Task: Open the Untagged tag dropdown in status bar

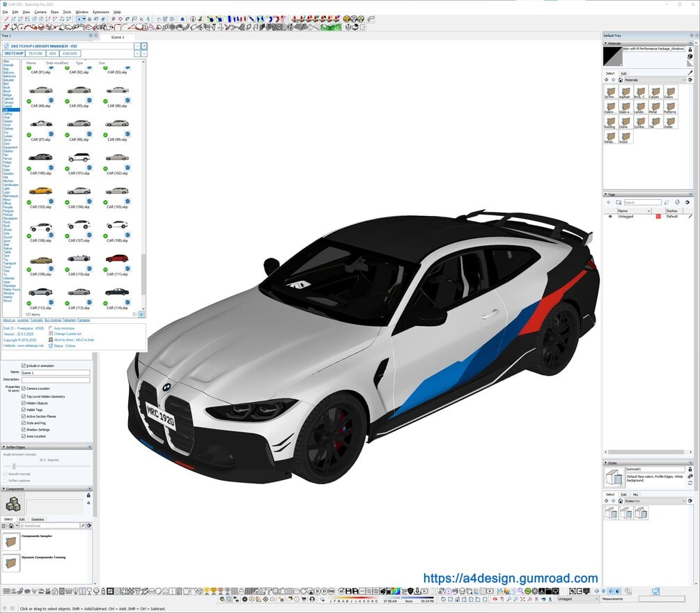Action: pos(577,599)
